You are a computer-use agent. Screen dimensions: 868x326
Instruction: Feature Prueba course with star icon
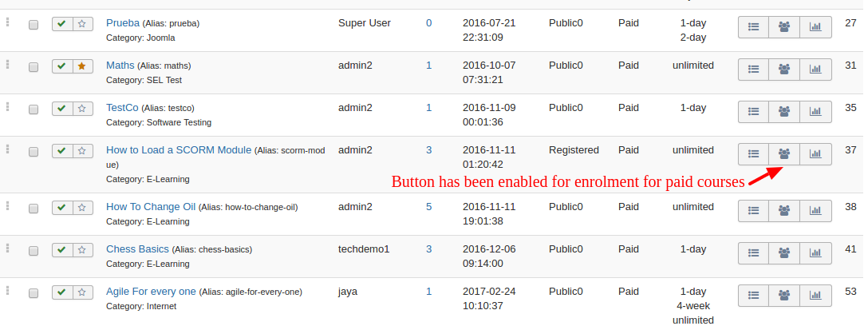(x=82, y=24)
